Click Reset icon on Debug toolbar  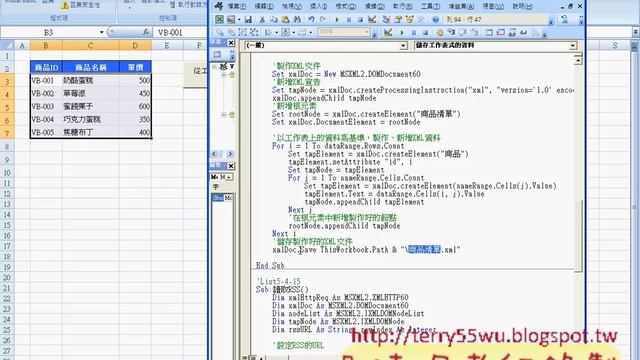425,32
